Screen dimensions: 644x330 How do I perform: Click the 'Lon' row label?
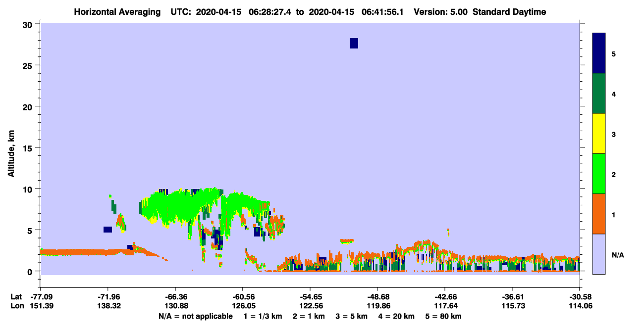(x=17, y=306)
